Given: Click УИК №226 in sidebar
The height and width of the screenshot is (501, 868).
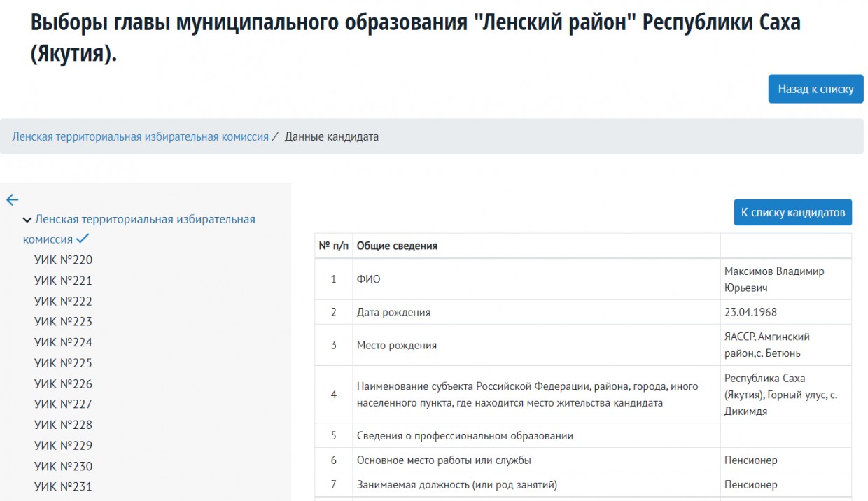Looking at the screenshot, I should click(x=63, y=383).
